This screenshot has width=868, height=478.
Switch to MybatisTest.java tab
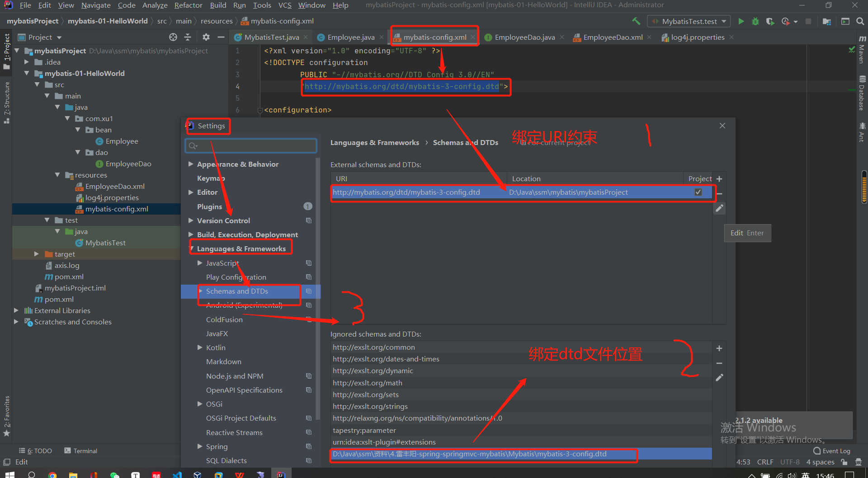coord(271,37)
